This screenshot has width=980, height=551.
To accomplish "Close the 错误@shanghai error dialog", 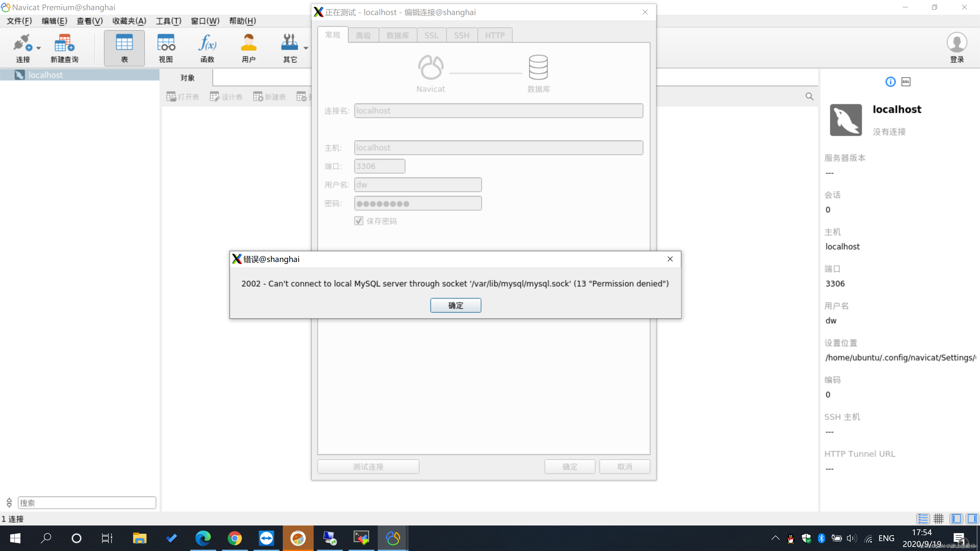I will pyautogui.click(x=670, y=259).
